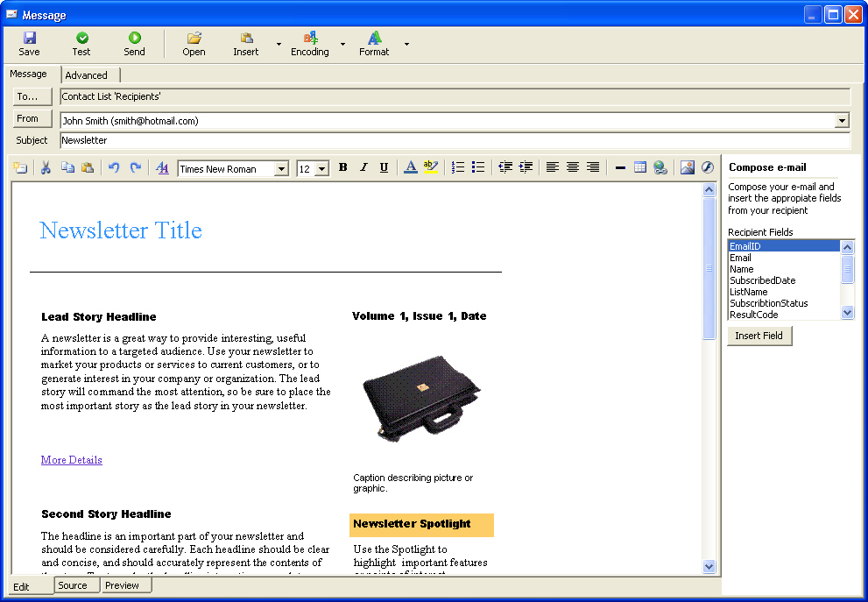Screen dimensions: 868x602
Task: Select EmailID in Recipient Fields
Action: tap(785, 246)
